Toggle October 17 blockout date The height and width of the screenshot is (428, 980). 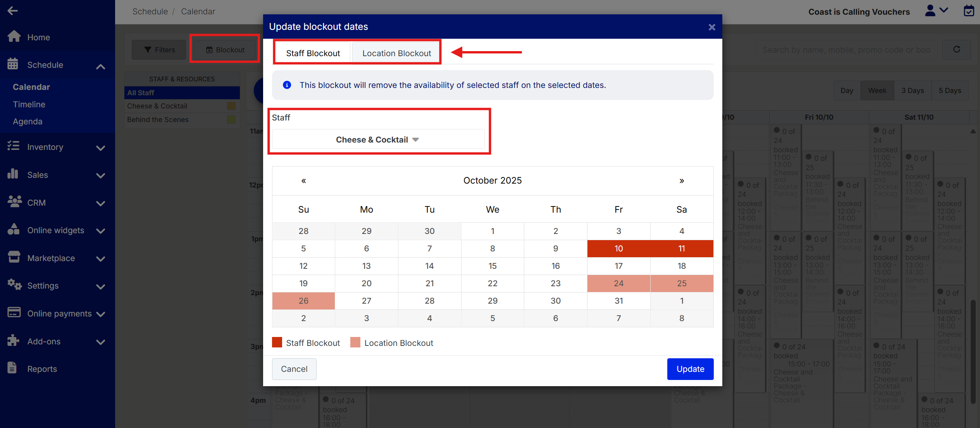pyautogui.click(x=618, y=266)
